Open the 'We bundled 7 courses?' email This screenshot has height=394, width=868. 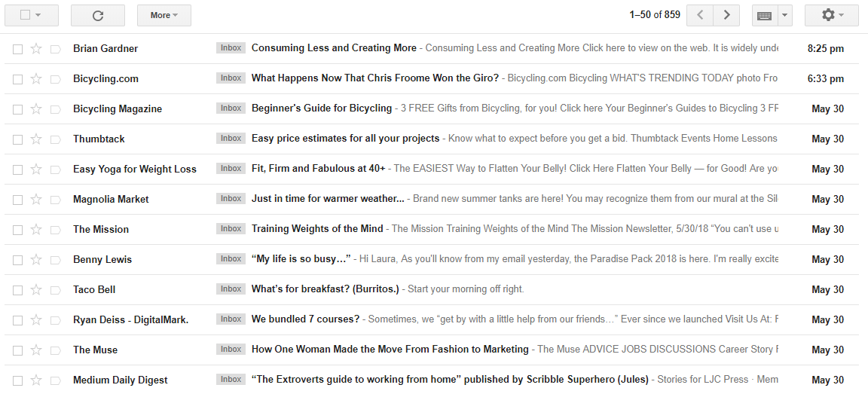(x=306, y=319)
